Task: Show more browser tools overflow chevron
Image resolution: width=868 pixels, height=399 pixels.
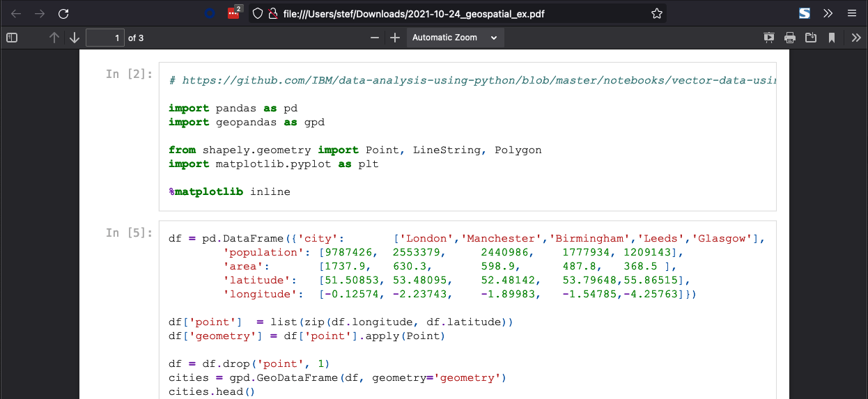Action: coord(828,13)
